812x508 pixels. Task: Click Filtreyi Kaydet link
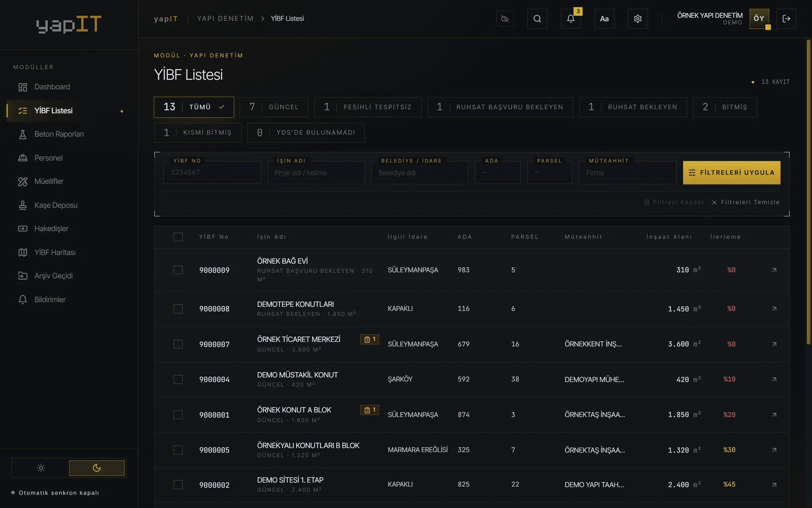coord(674,203)
